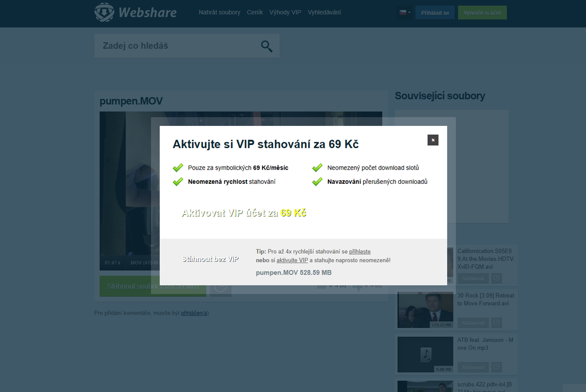The height and width of the screenshot is (392, 586).
Task: Click the Přihlásit se button
Action: [x=435, y=13]
